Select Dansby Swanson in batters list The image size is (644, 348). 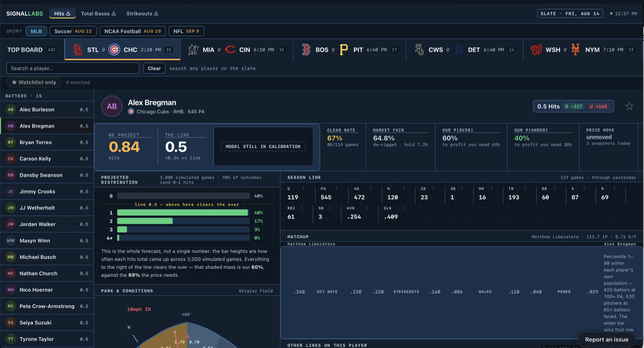tap(47, 175)
